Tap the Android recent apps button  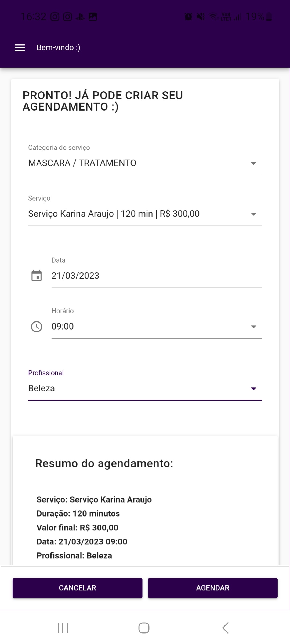[x=63, y=628]
